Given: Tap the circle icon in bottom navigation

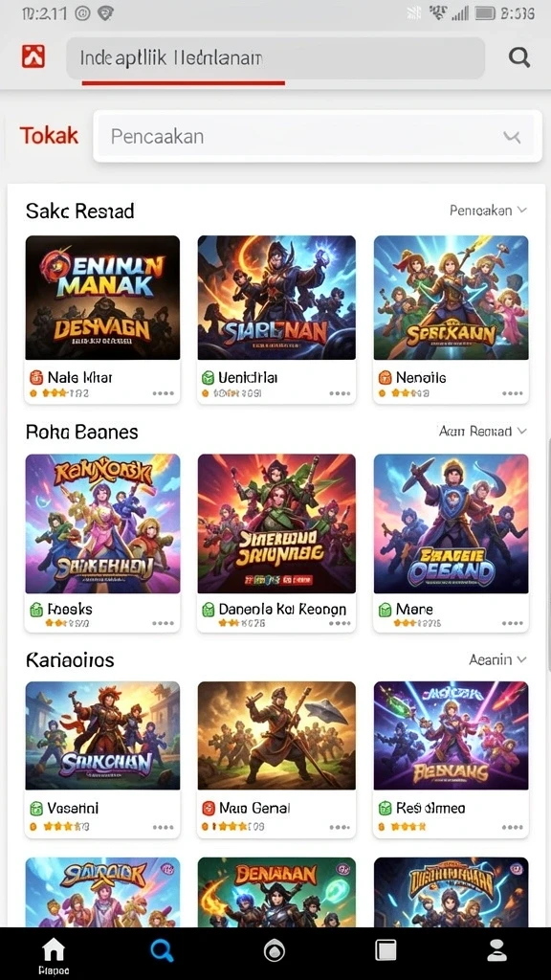Looking at the screenshot, I should (273, 951).
